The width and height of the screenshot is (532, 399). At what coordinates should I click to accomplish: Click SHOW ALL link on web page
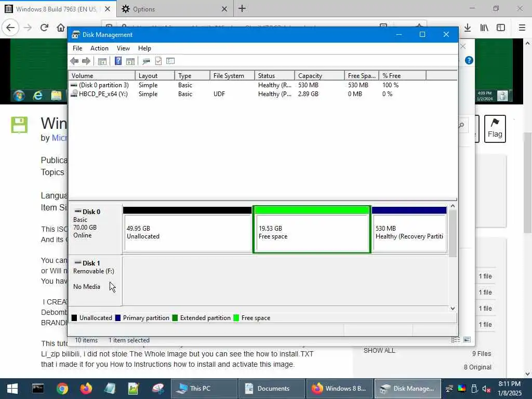(x=379, y=351)
